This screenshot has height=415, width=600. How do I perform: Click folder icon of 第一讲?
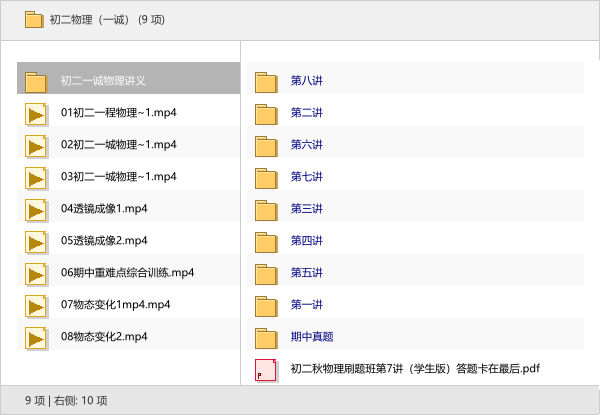[x=266, y=305]
